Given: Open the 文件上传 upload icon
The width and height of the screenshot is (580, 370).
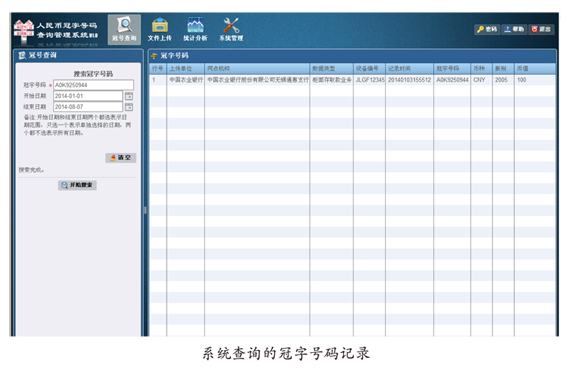Looking at the screenshot, I should click(160, 29).
